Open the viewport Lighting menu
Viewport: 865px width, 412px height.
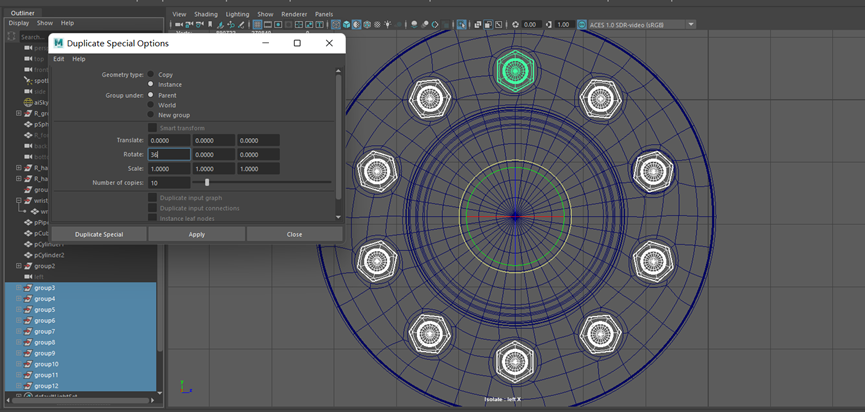pyautogui.click(x=237, y=14)
